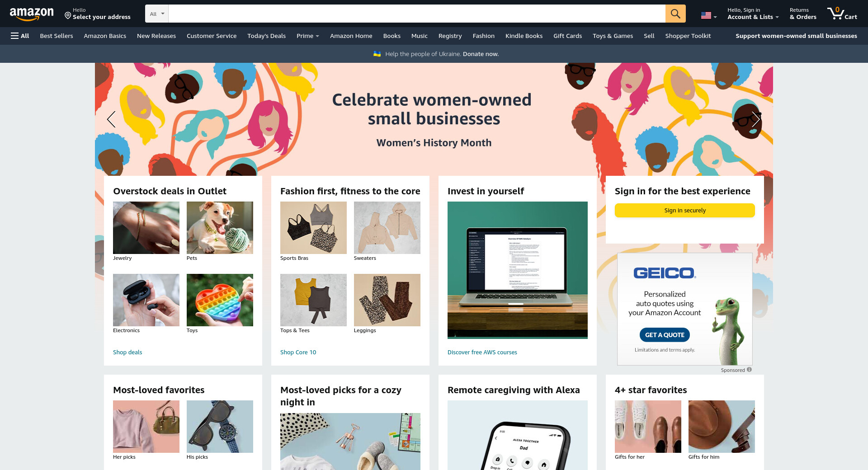Open the hamburger All menu
Viewport: 868px width, 470px height.
pyautogui.click(x=20, y=36)
